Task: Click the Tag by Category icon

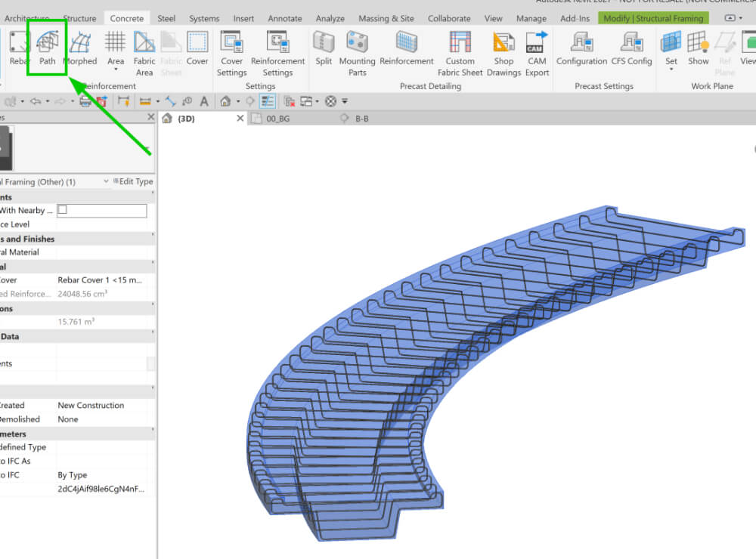Action: click(187, 101)
